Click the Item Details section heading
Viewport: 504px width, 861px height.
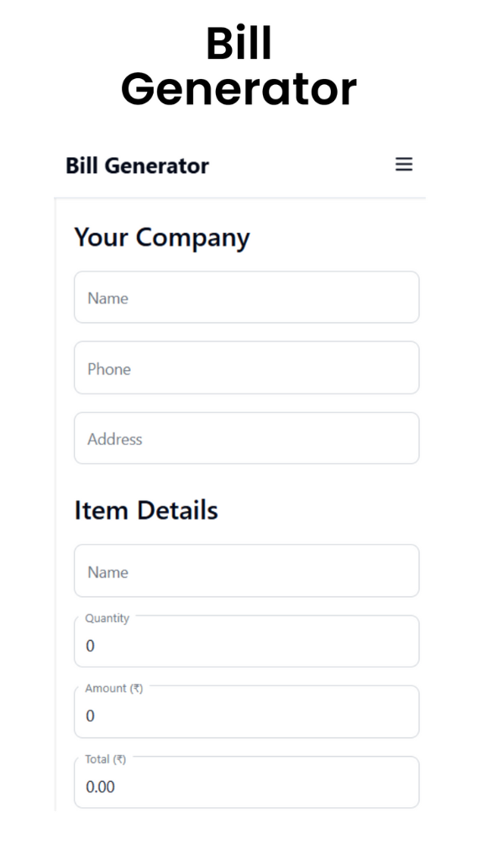point(147,510)
